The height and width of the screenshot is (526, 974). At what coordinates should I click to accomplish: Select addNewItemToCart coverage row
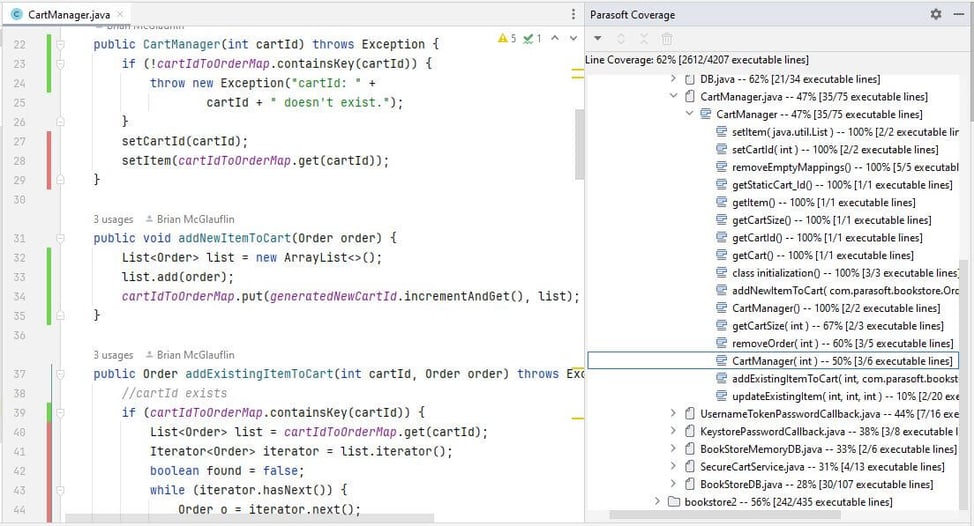coord(837,290)
